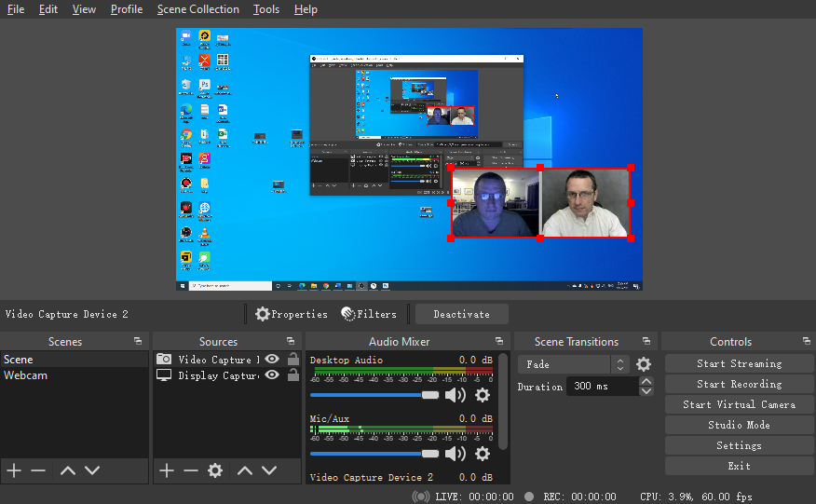Open Settings in Controls panel
The image size is (816, 504).
click(739, 445)
